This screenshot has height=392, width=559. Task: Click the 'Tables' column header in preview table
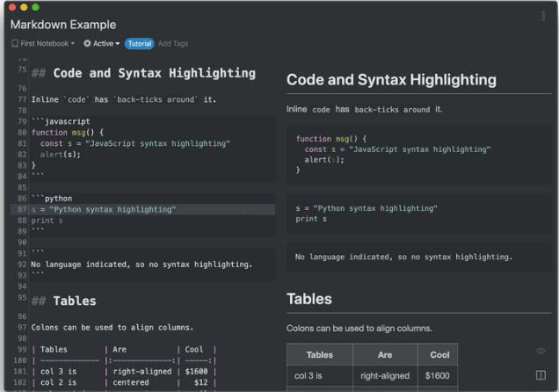click(319, 355)
